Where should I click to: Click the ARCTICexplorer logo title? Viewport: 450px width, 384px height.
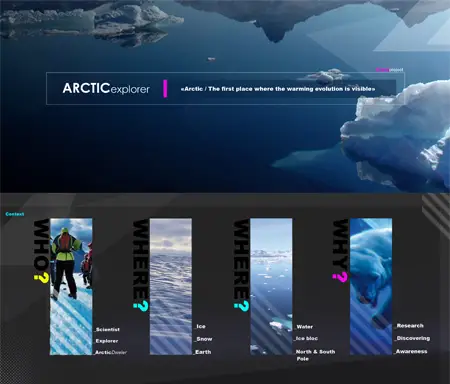106,88
